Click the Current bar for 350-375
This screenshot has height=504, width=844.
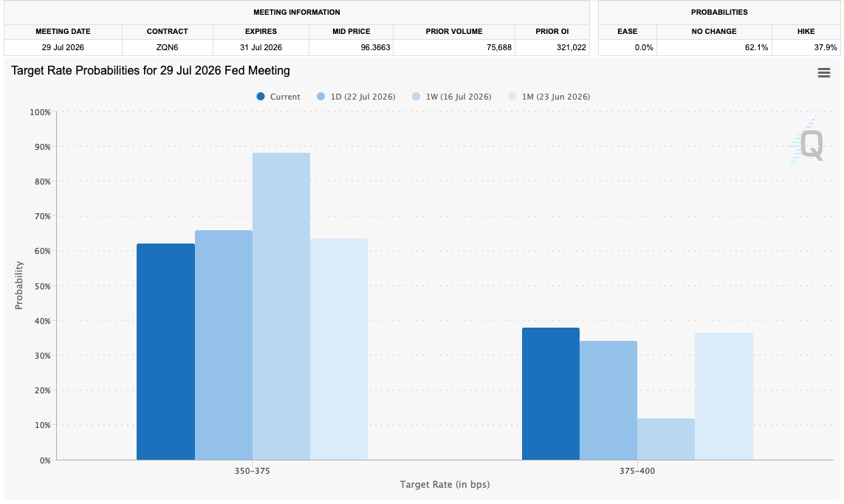pyautogui.click(x=166, y=352)
